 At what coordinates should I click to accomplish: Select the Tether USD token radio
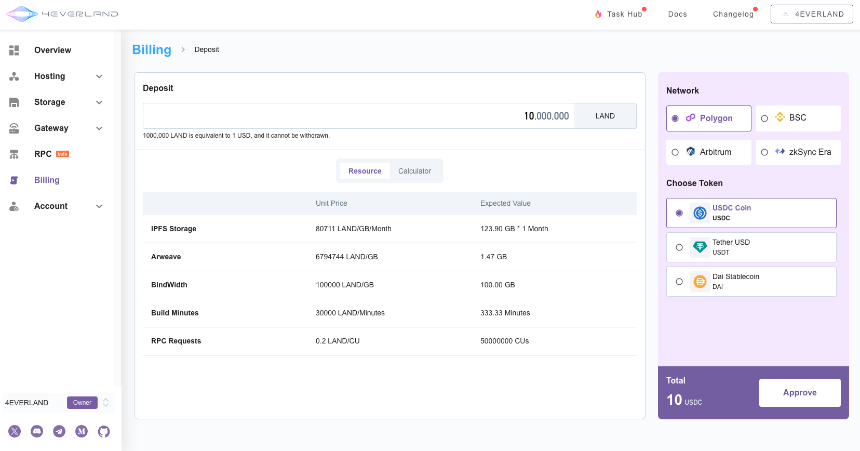tap(679, 247)
